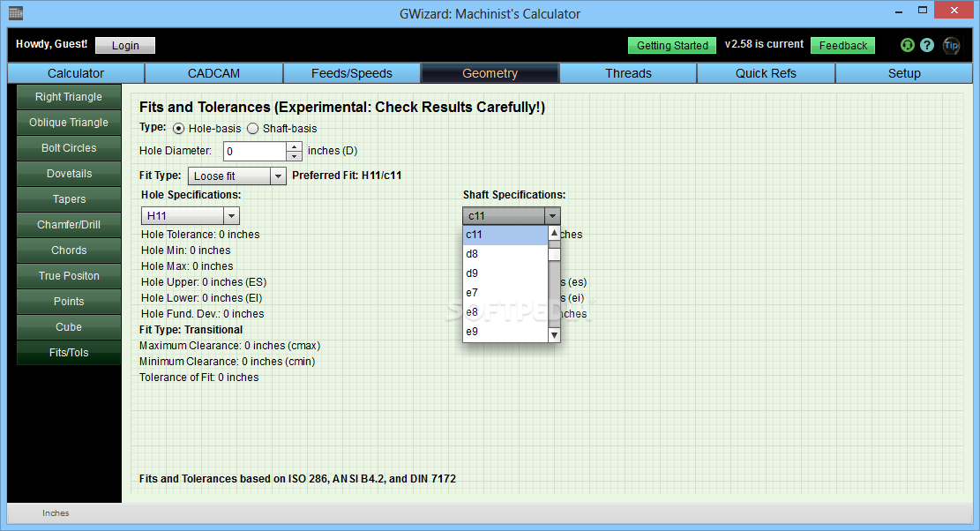Click the Getting Started button
The image size is (980, 531).
click(x=672, y=46)
